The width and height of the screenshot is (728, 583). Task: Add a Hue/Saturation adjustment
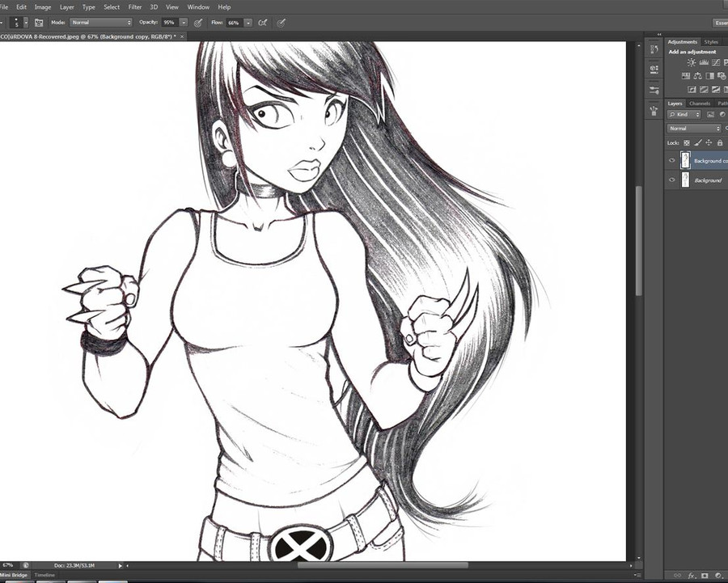tap(686, 76)
